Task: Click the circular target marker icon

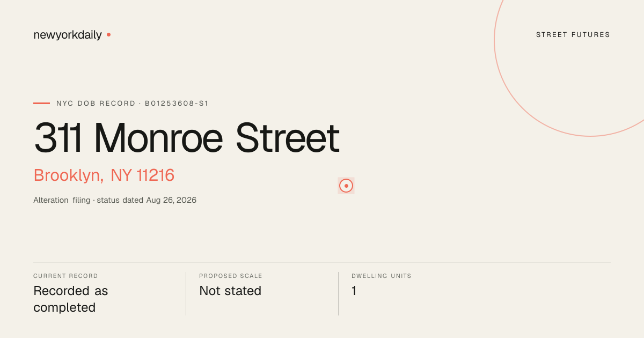Action: [346, 186]
